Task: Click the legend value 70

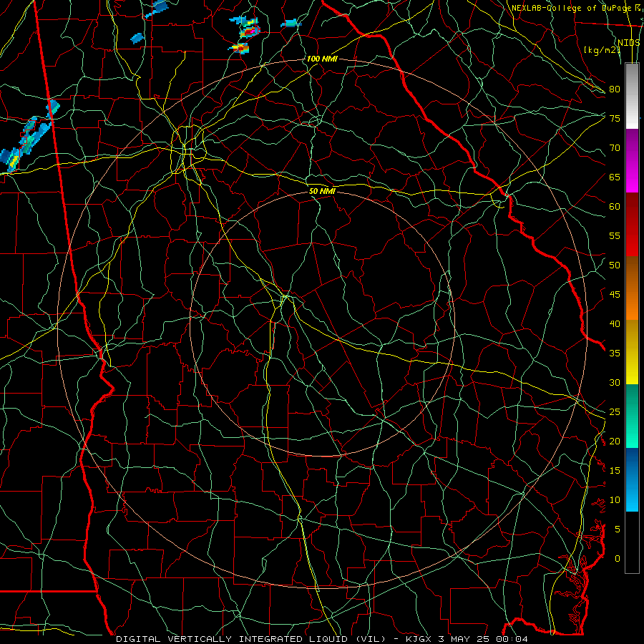Action: pos(615,148)
